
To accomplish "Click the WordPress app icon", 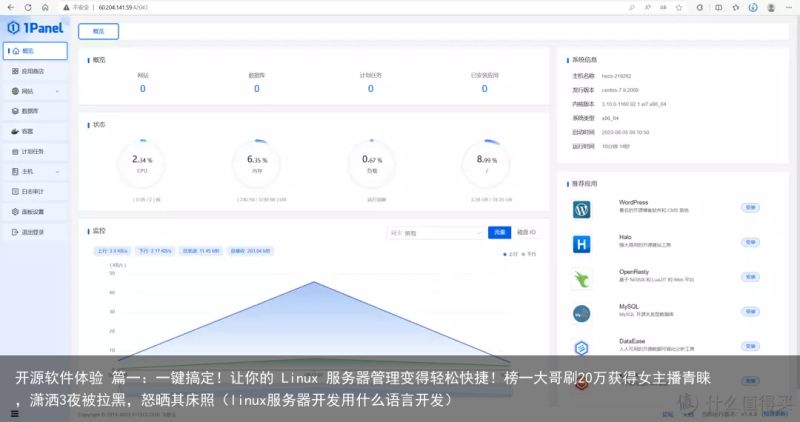I will (582, 209).
